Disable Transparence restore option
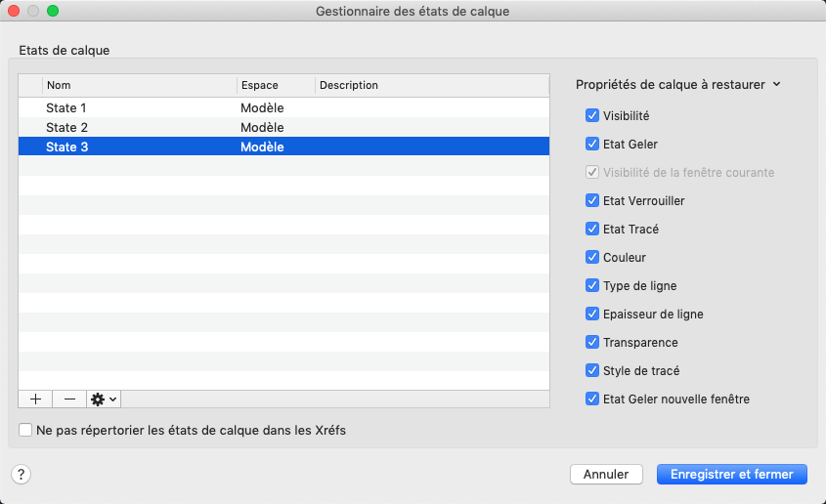 (x=592, y=342)
